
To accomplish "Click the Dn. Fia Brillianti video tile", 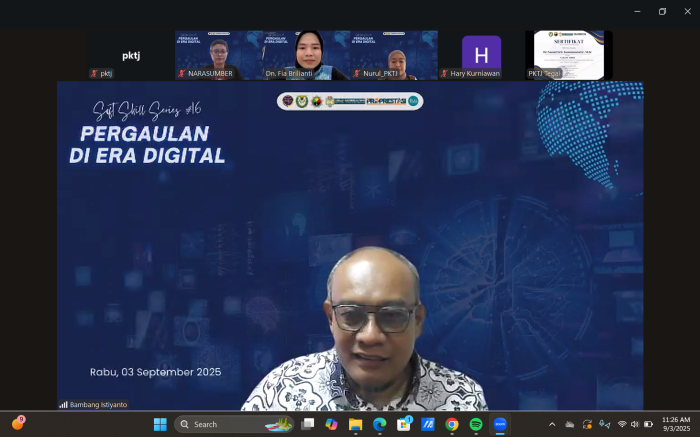I will (x=306, y=54).
